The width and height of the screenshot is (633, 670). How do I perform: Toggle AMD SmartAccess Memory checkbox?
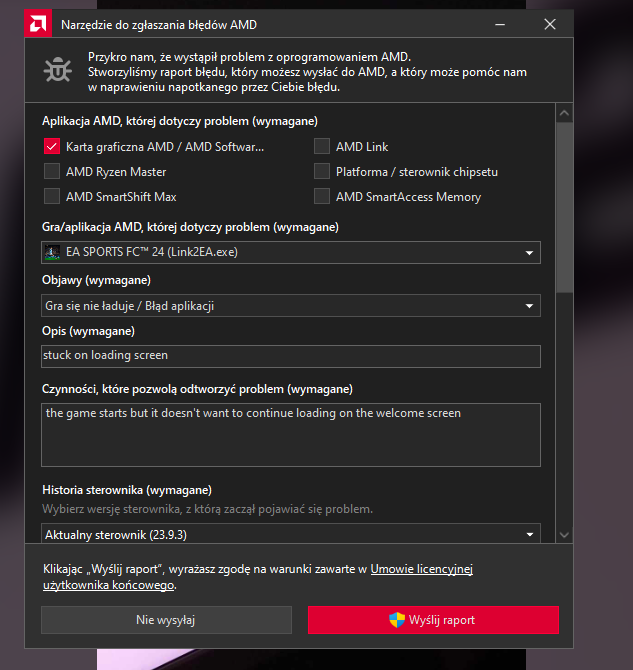[322, 197]
